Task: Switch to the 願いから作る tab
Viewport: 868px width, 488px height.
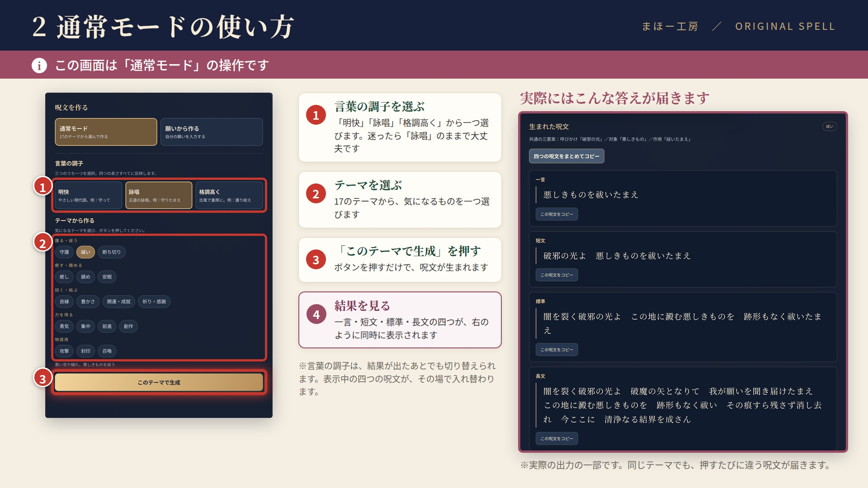Action: coord(212,132)
